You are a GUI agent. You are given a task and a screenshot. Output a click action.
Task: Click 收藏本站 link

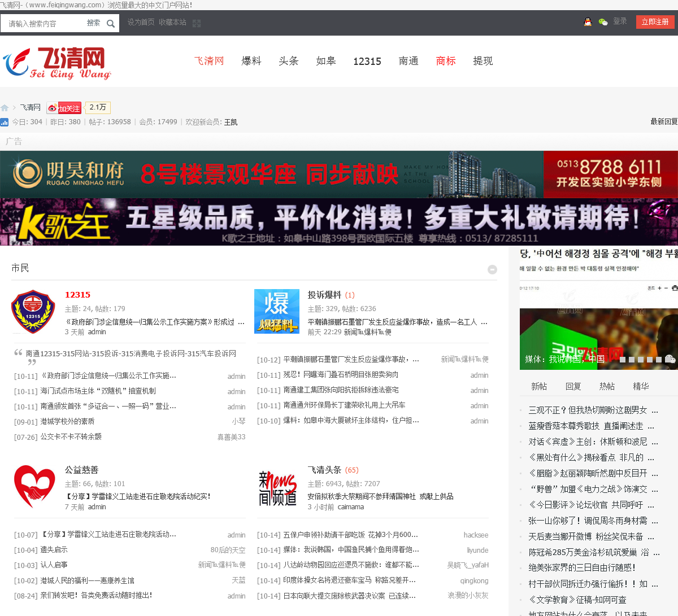[x=172, y=23]
